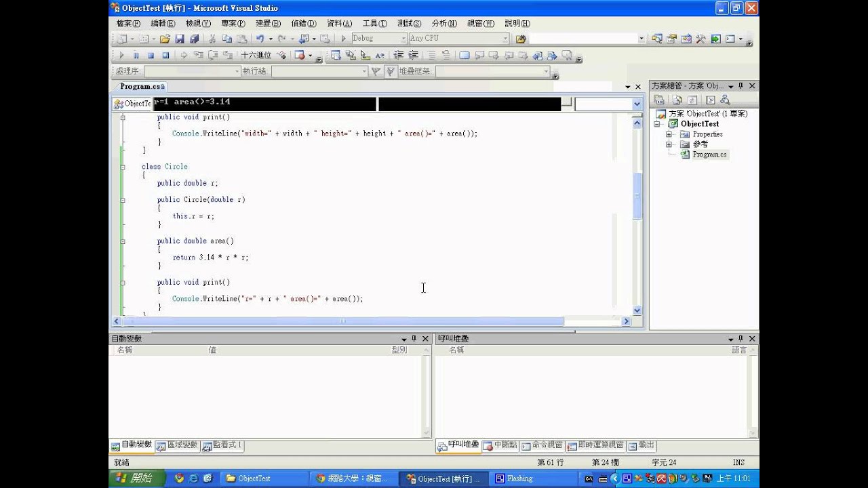Toggle a bookmark with the bookmark icon
This screenshot has width=868, height=488.
465,56
